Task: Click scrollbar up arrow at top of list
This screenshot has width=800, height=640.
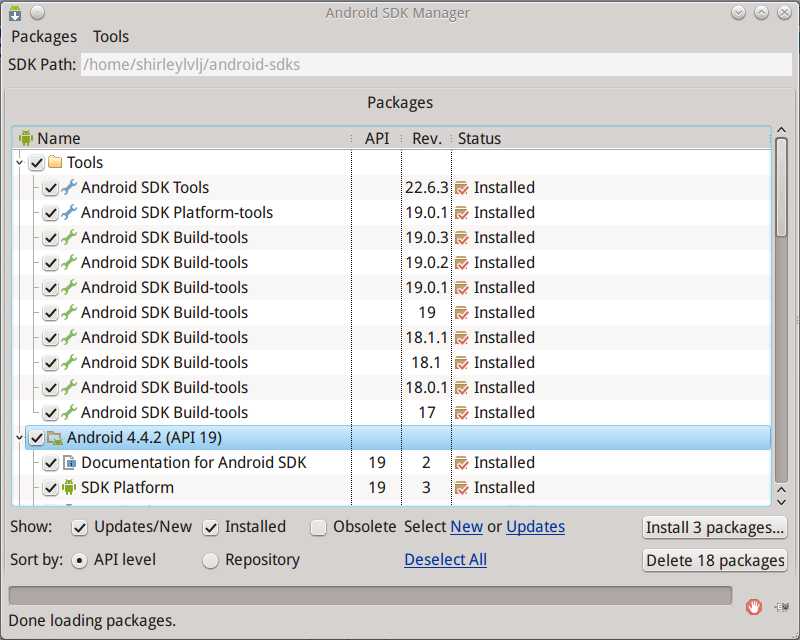Action: coord(781,131)
